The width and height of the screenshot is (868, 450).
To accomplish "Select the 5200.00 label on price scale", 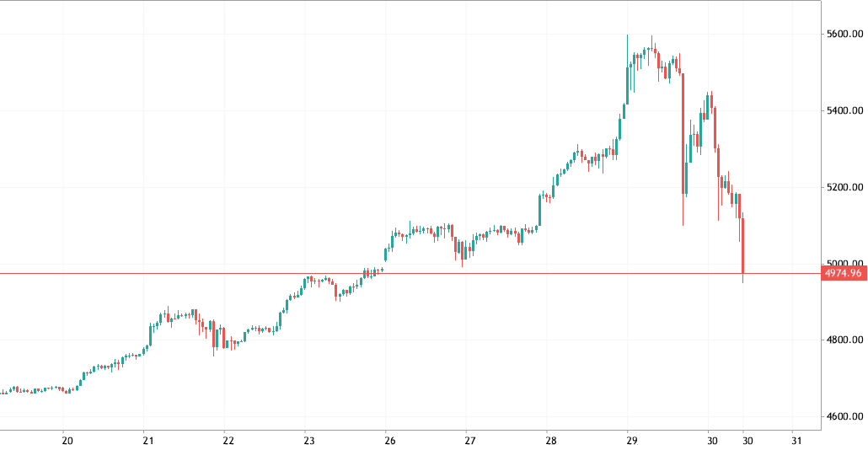I will tap(845, 187).
